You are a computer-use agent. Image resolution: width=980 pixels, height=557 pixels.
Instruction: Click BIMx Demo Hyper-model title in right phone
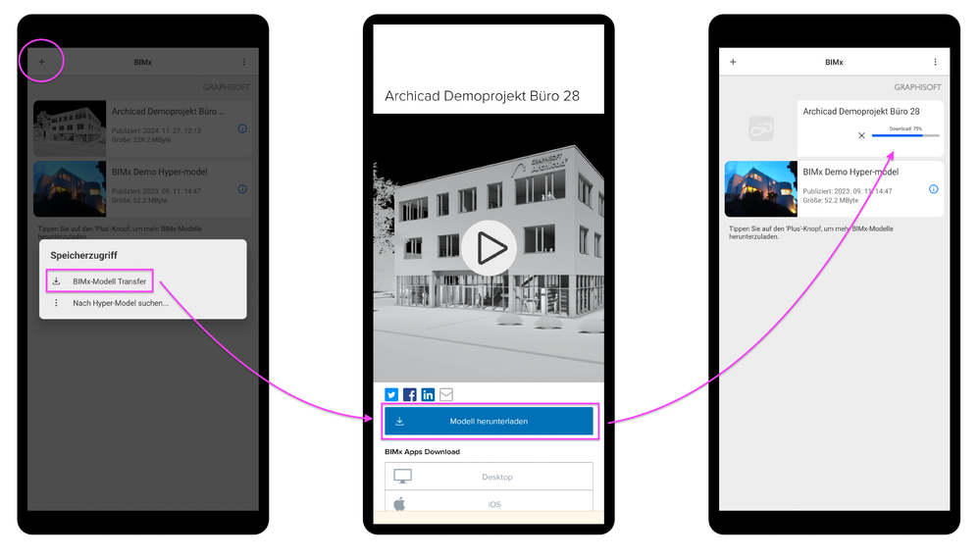(851, 172)
